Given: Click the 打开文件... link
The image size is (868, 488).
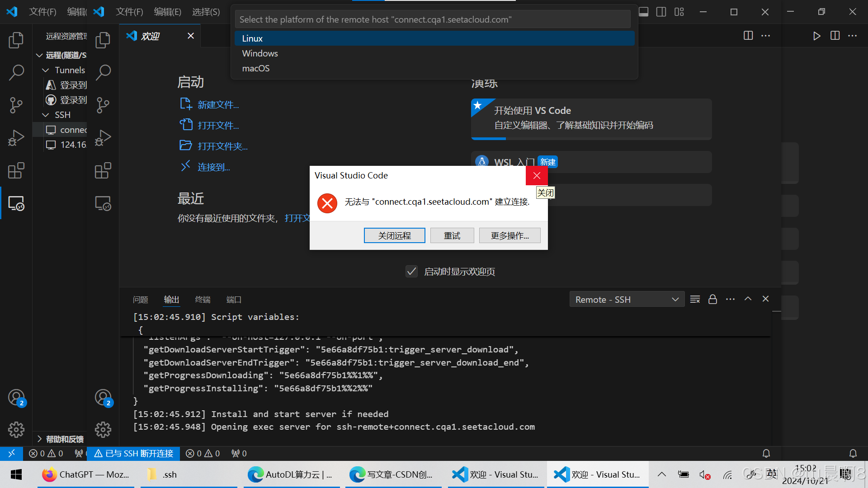Looking at the screenshot, I should coord(218,126).
